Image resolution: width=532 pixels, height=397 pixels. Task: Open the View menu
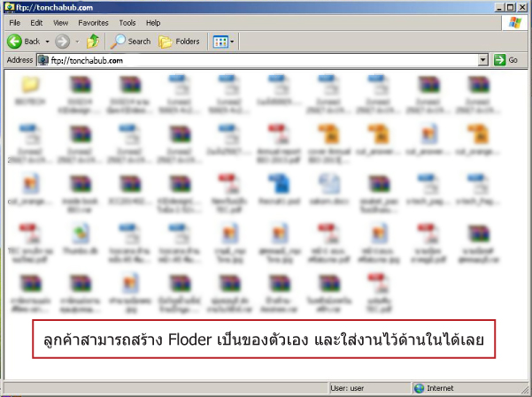point(60,22)
